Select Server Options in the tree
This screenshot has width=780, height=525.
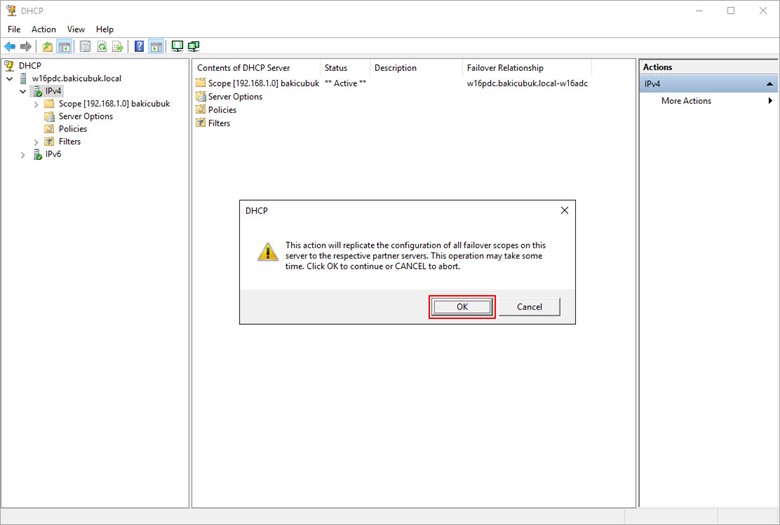point(85,116)
